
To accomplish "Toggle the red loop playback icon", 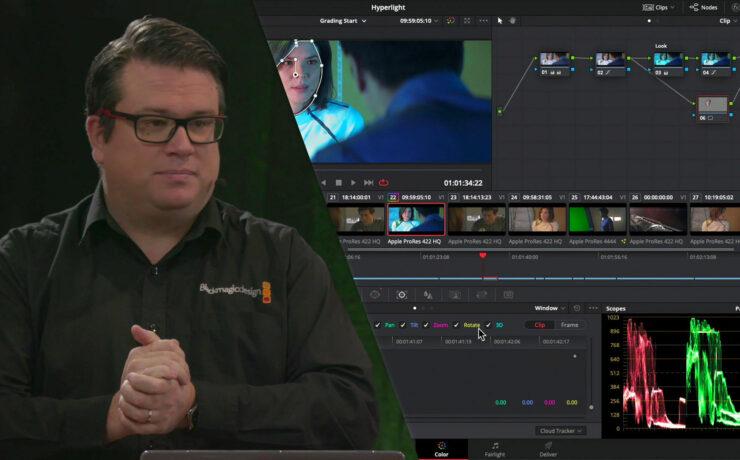I will click(x=384, y=183).
